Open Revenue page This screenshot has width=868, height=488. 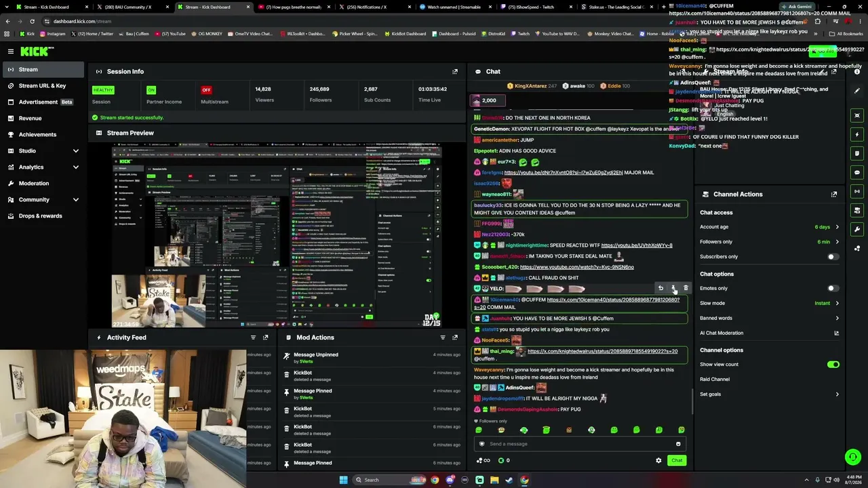[x=42, y=118]
